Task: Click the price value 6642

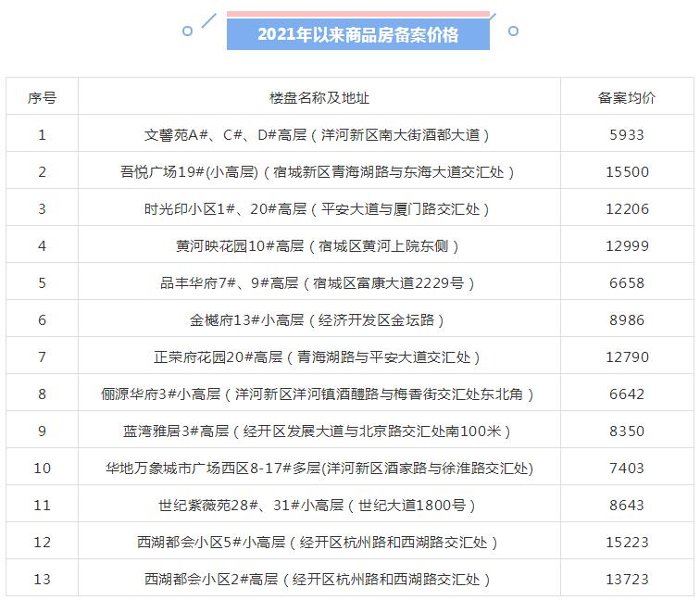Action: [x=627, y=394]
